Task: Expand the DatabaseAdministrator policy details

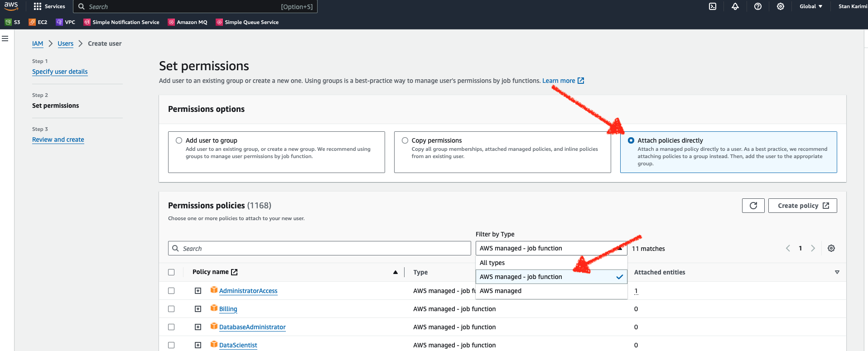Action: (198, 327)
